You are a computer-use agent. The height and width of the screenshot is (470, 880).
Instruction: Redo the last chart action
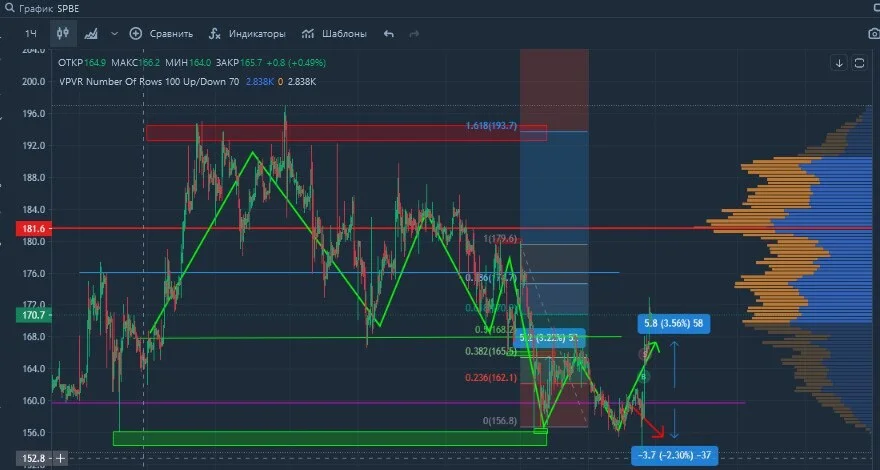tap(414, 34)
